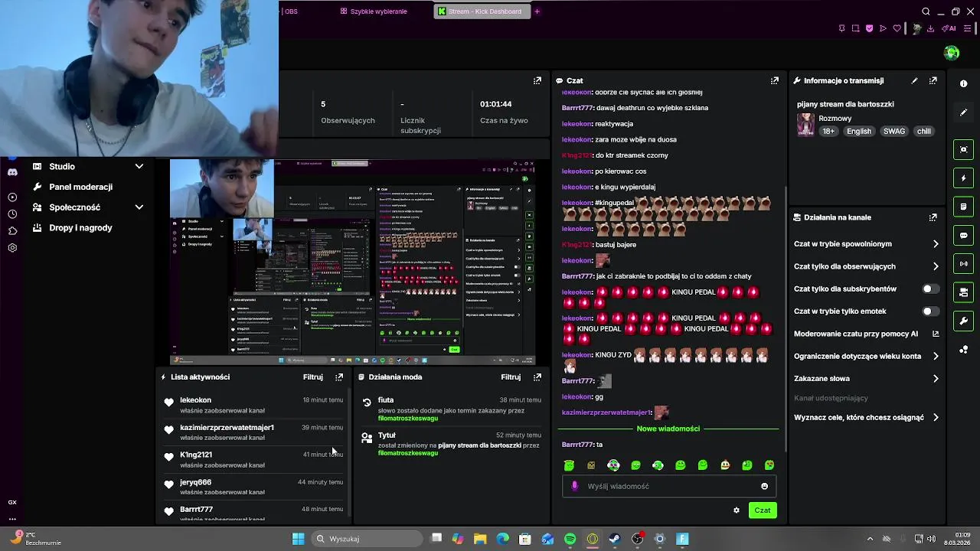Toggle the broadcast signal widget icon
The width and height of the screenshot is (980, 551).
[x=963, y=264]
